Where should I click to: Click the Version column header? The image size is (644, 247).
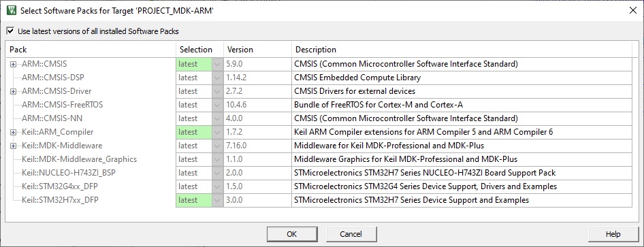(x=257, y=49)
